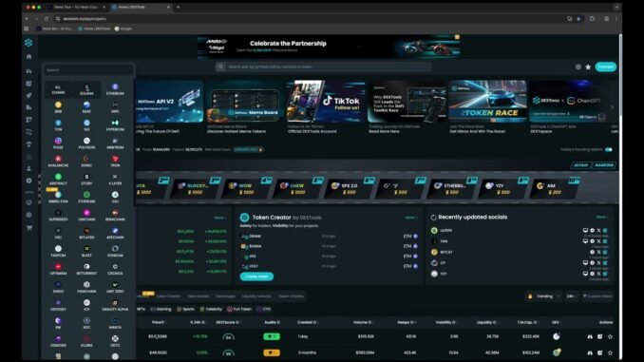
Task: Choose the Cronos chain
Action: (x=115, y=270)
